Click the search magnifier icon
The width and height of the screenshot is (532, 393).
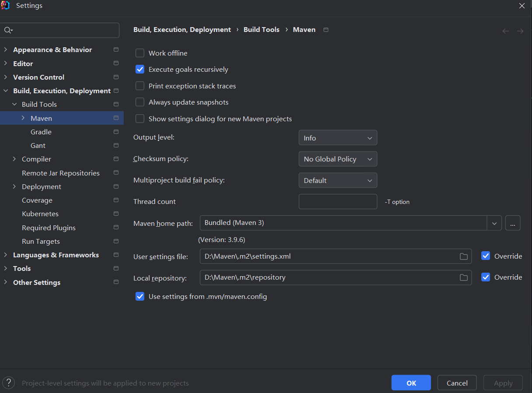[x=8, y=30]
